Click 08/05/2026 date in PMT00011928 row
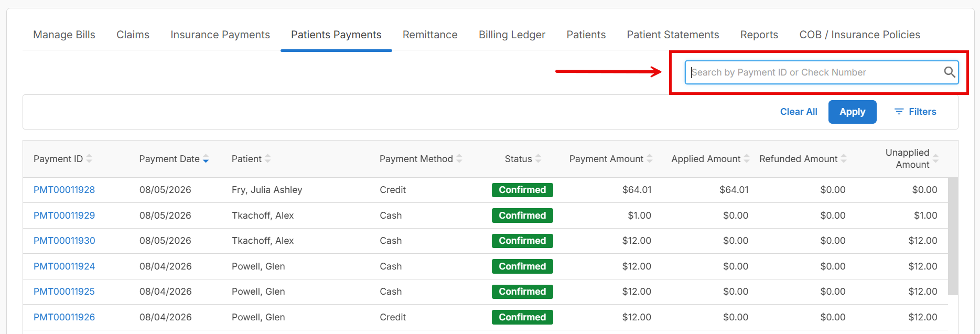This screenshot has height=334, width=980. (165, 190)
